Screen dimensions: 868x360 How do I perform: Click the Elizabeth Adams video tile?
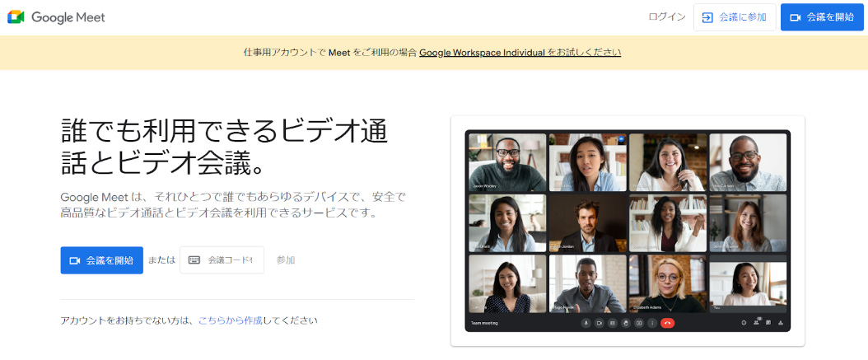point(668,283)
